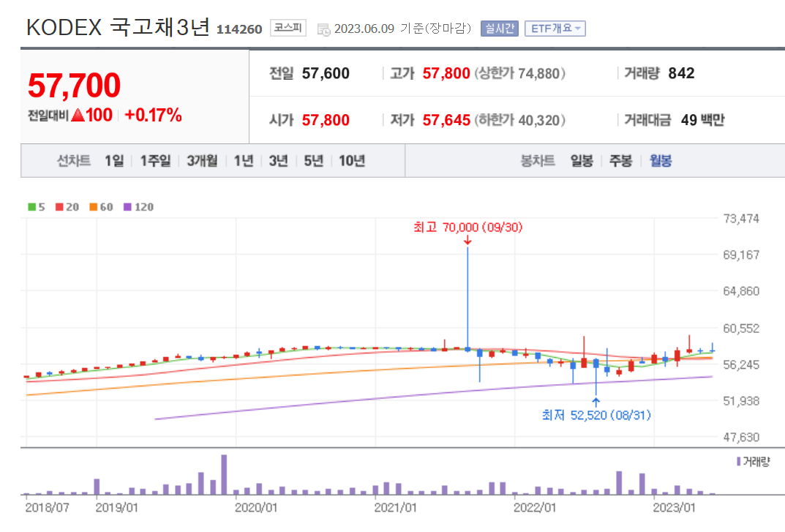785x532 pixels.
Task: Click the red 20 moving average swatch
Action: pyautogui.click(x=59, y=207)
